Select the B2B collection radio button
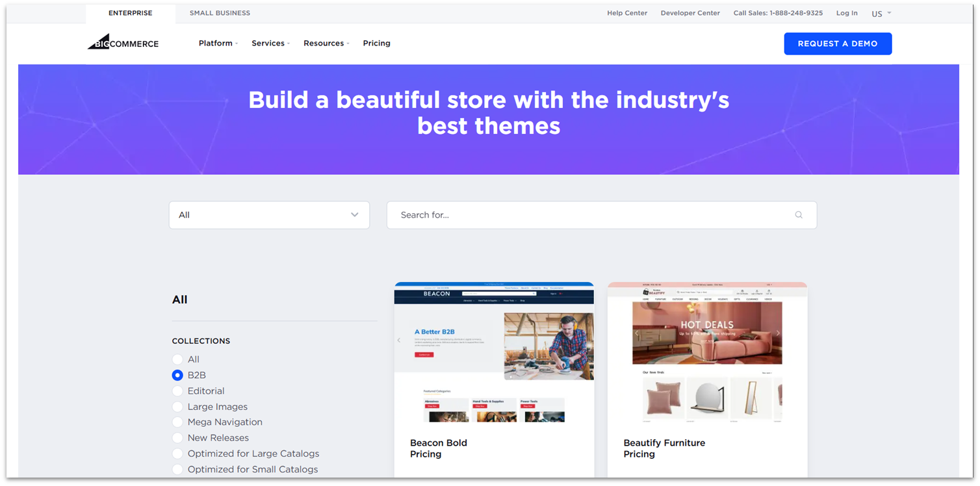Image resolution: width=980 pixels, height=486 pixels. pos(177,375)
